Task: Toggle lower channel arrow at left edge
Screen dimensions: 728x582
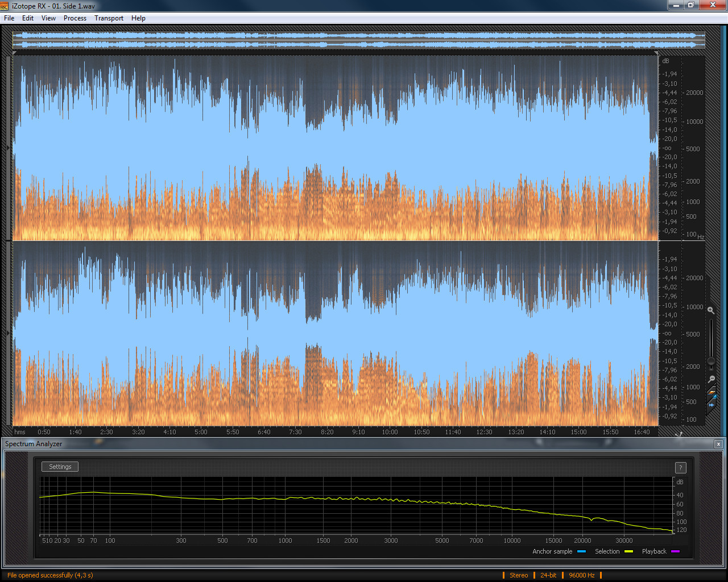Action: tap(8, 333)
